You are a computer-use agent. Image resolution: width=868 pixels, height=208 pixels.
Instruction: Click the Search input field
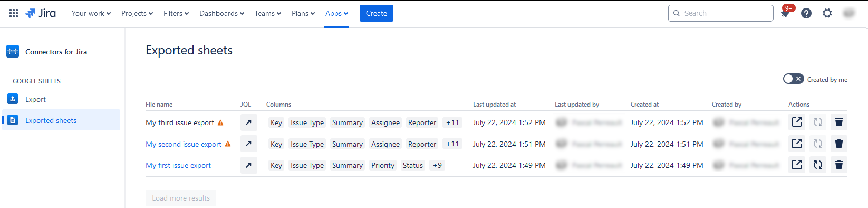(x=720, y=13)
